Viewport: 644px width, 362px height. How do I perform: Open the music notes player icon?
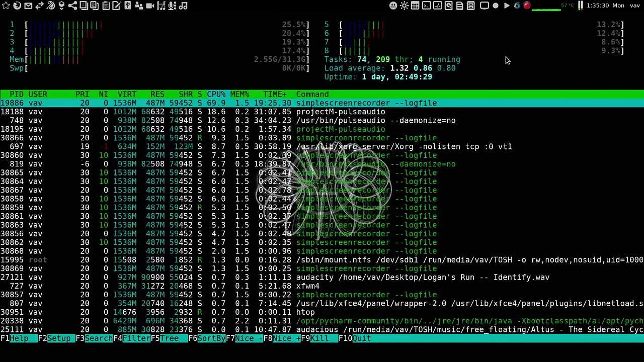pyautogui.click(x=183, y=6)
